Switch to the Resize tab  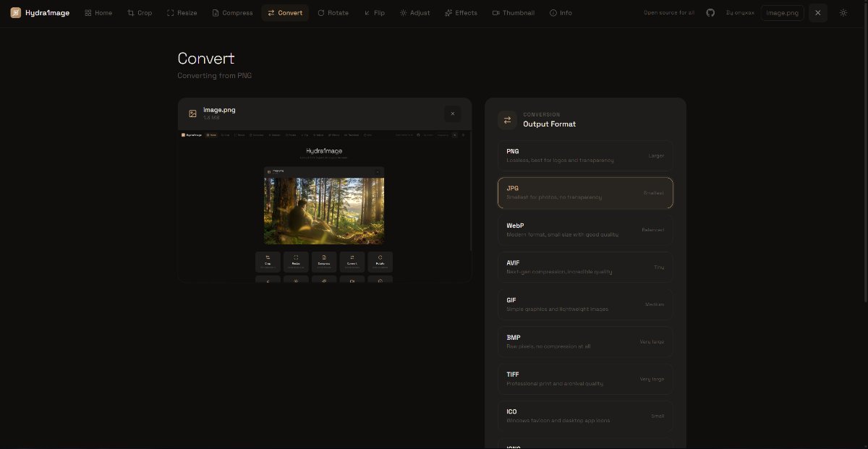[182, 13]
